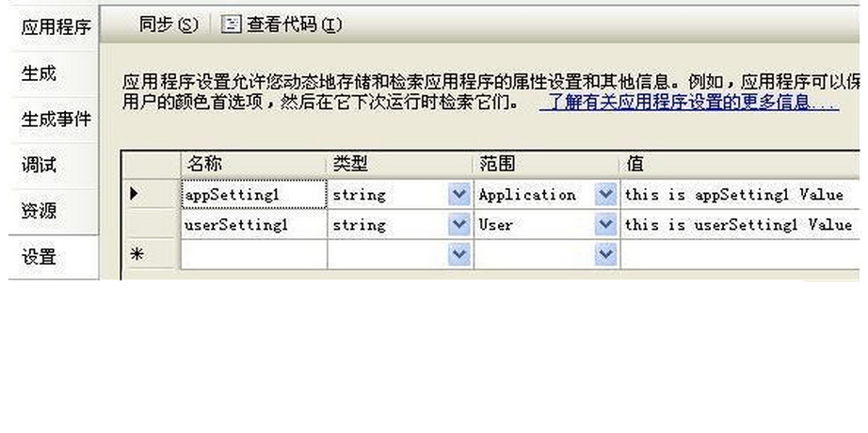This screenshot has height=433, width=868.
Task: Click the 'this is userSetting1 Value' cell
Action: pyautogui.click(x=741, y=224)
